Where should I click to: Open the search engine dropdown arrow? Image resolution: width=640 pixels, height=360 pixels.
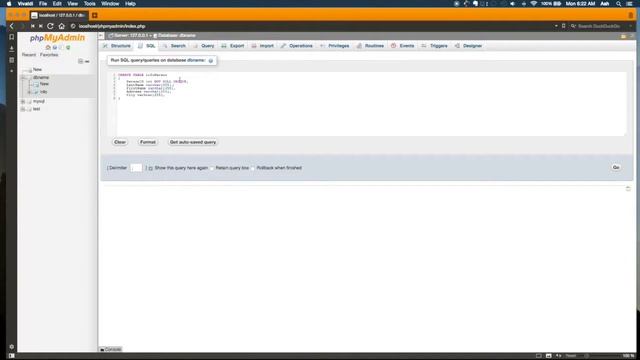click(x=631, y=26)
